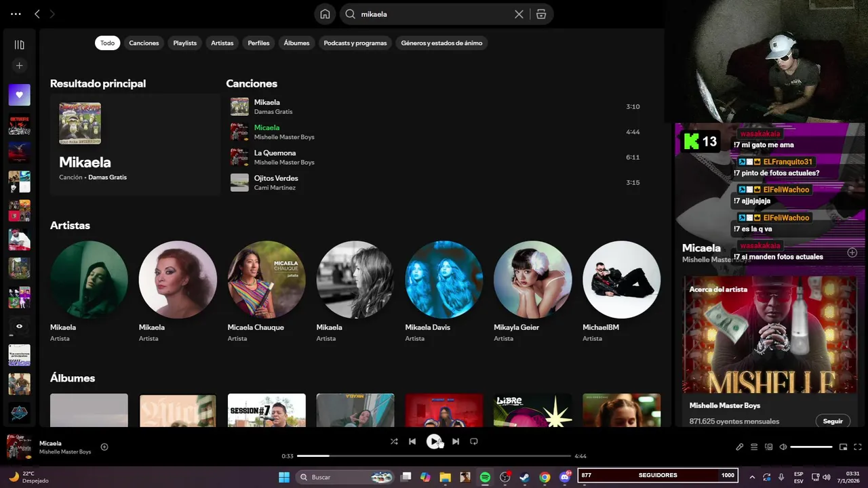Filter results by Álbumes
This screenshot has width=868, height=488.
click(296, 43)
